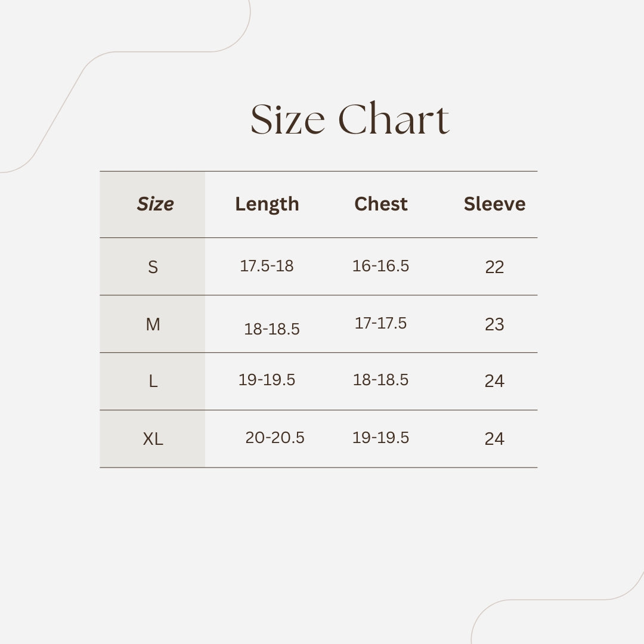644x644 pixels.
Task: Click length value 20-20.5 for size XL
Action: click(x=275, y=438)
